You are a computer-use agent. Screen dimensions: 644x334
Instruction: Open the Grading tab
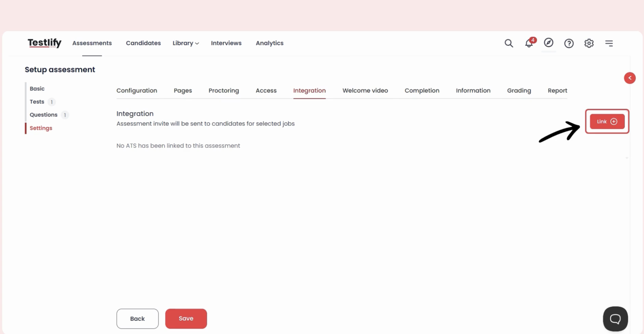(519, 90)
